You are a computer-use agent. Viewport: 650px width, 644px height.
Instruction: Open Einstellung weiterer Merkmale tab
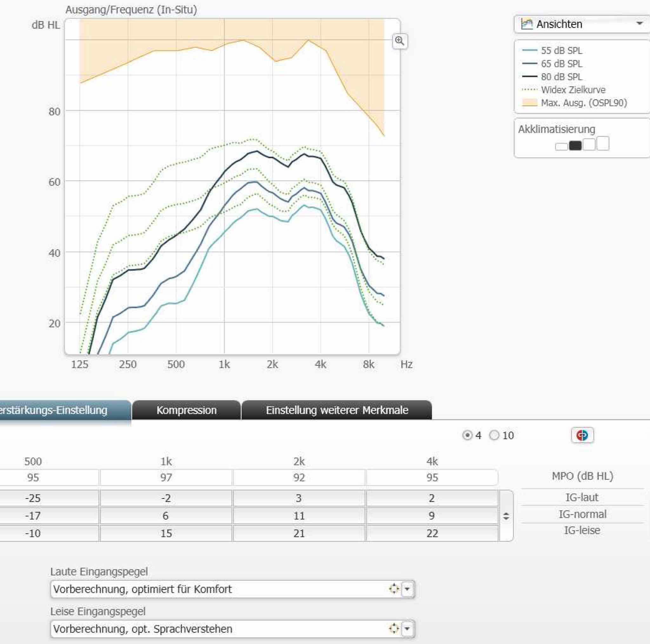pos(337,410)
